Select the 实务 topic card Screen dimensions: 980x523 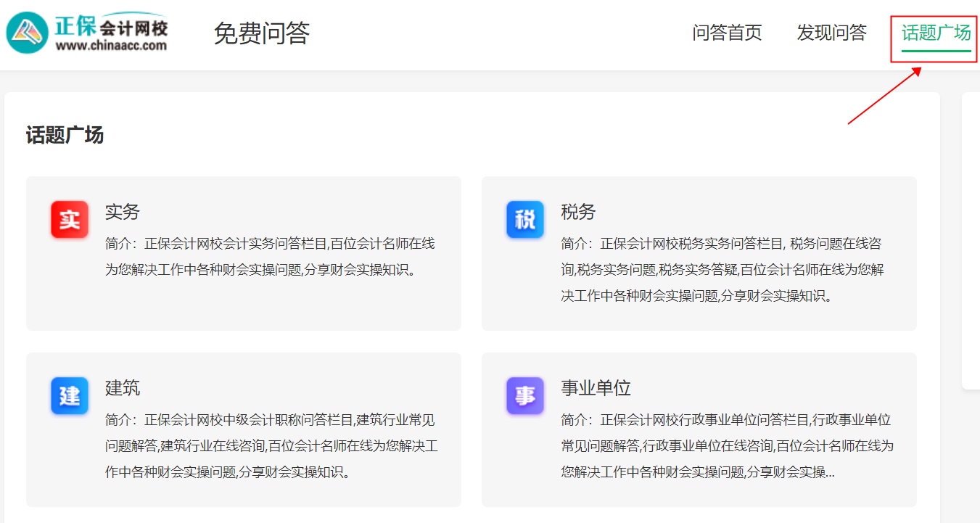click(243, 252)
